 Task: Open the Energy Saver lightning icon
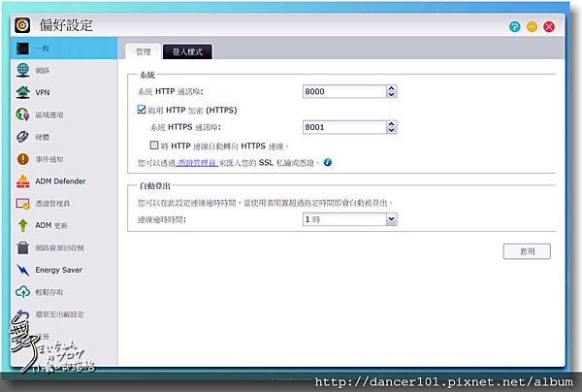tap(22, 270)
